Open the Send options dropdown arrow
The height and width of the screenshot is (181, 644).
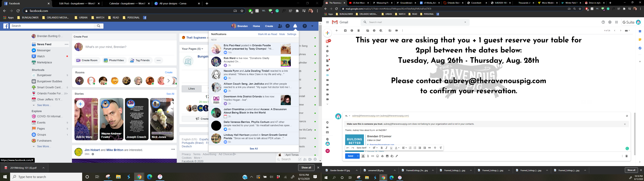point(358,156)
